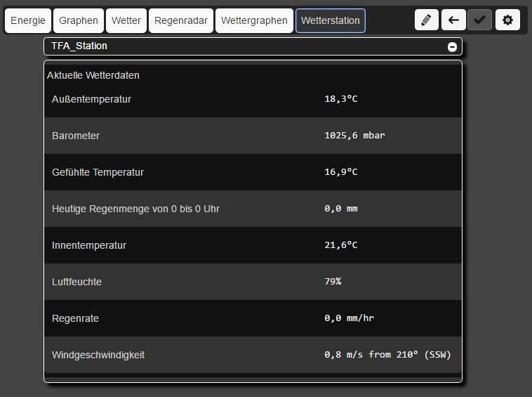Click the Regenrate row
The image size is (532, 397).
[x=253, y=318]
